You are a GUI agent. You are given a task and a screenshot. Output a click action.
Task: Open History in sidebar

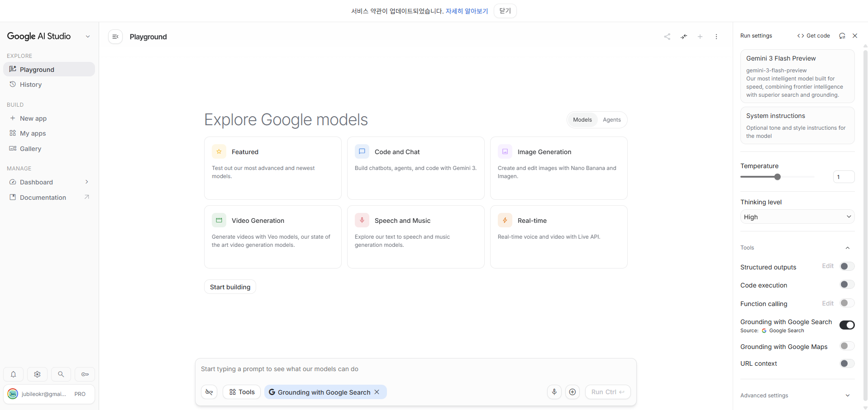(49, 85)
